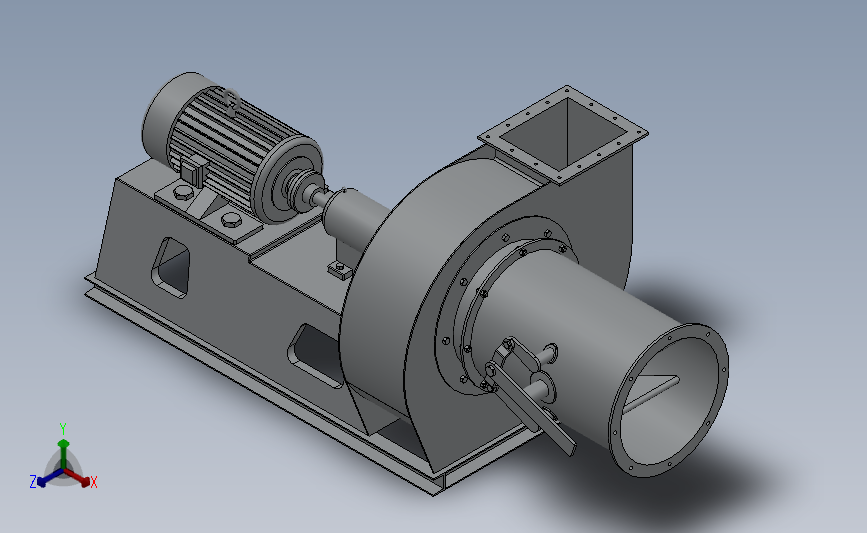Image resolution: width=867 pixels, height=533 pixels.
Task: Click the blue Z axis of the orientation triad
Action: [x=45, y=479]
